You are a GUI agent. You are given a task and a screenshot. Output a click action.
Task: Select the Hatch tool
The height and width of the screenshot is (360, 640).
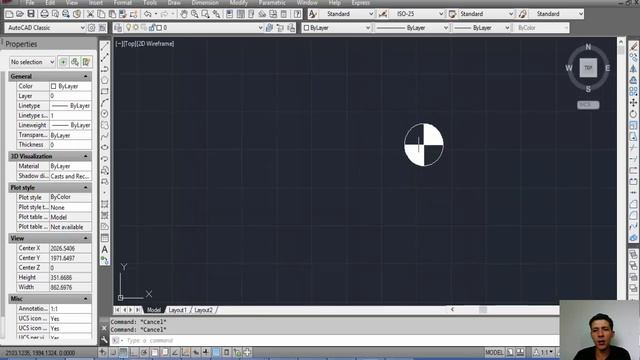104,204
